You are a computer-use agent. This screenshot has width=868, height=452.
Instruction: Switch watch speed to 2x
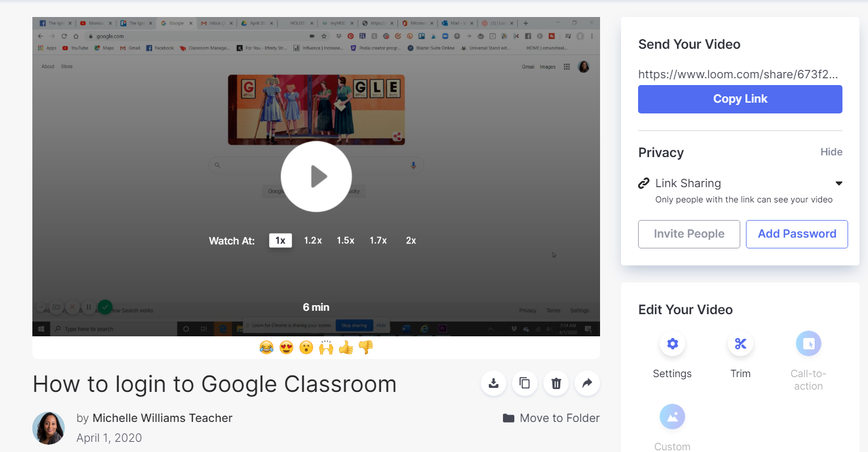[411, 240]
